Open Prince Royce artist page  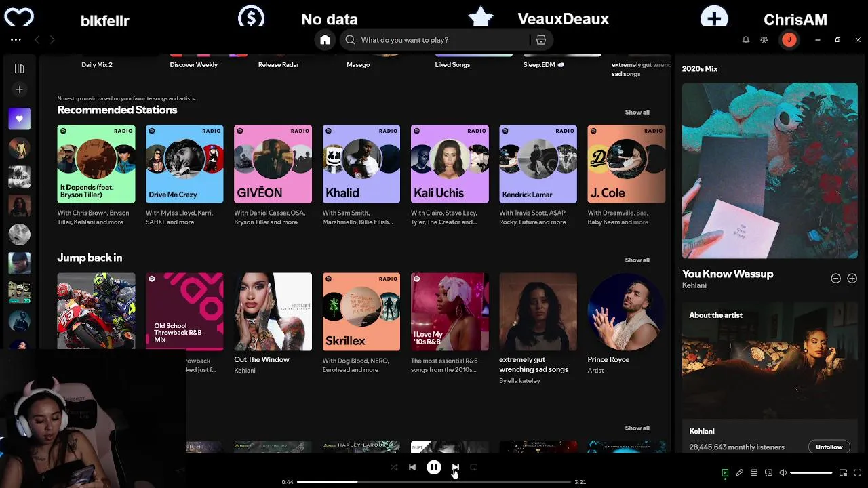627,312
